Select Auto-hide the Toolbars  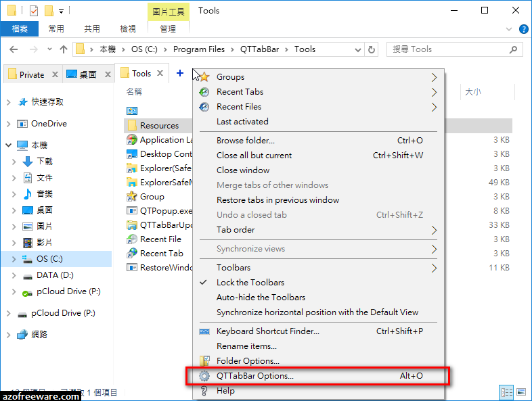coord(318,298)
